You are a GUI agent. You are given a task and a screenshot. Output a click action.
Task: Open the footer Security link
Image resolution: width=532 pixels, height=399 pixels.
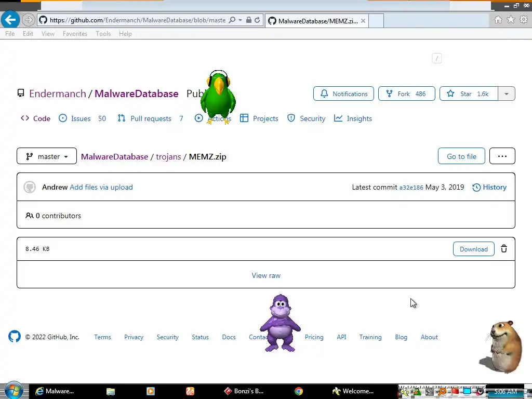pos(168,337)
